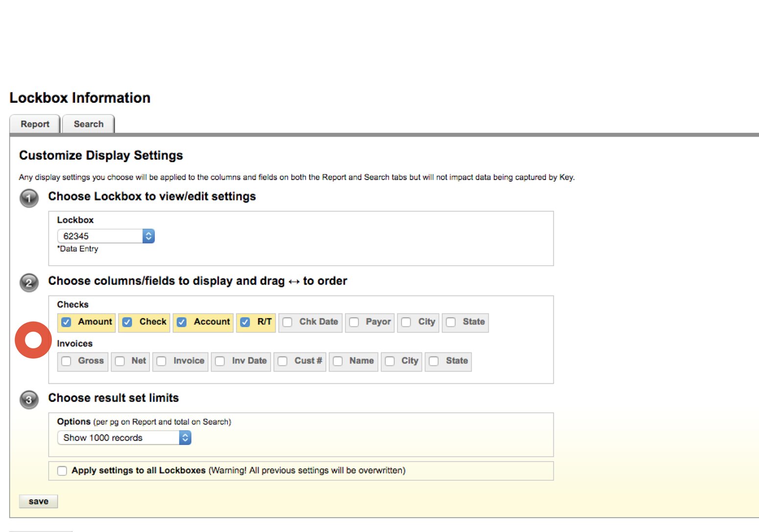The height and width of the screenshot is (532, 759).
Task: Disable the R/T column checkbox
Action: click(x=245, y=322)
